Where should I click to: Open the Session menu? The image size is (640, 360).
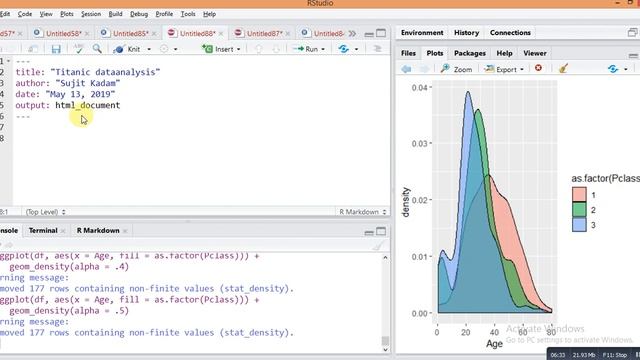(x=91, y=14)
